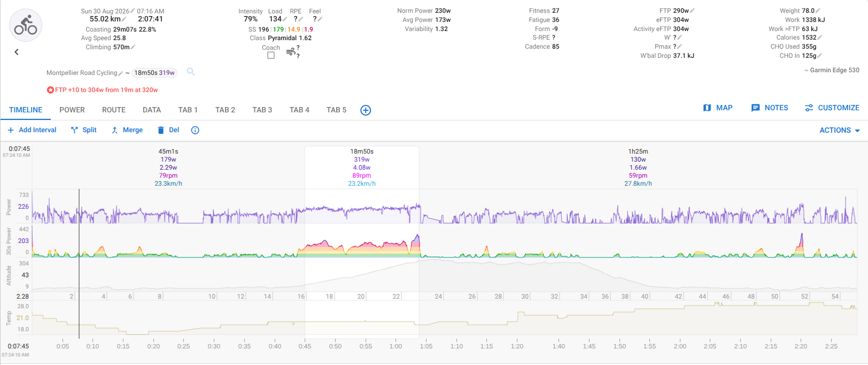Open the ROUTE tab
868x365 pixels.
114,110
